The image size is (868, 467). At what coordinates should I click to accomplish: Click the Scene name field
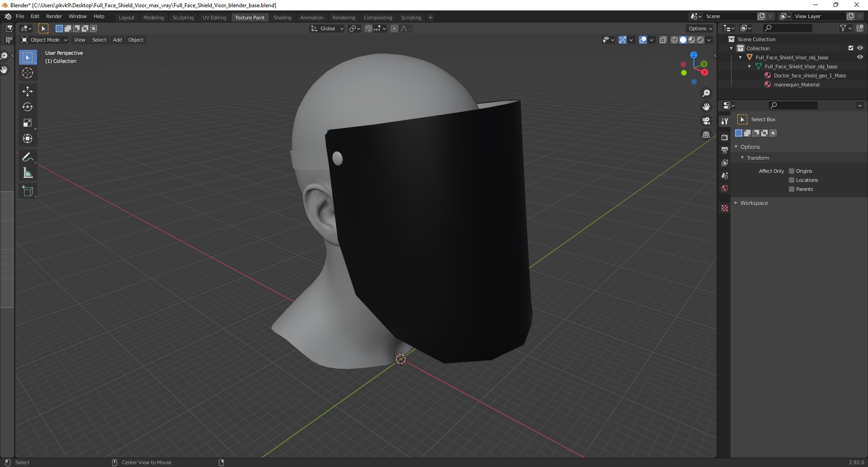pyautogui.click(x=730, y=16)
